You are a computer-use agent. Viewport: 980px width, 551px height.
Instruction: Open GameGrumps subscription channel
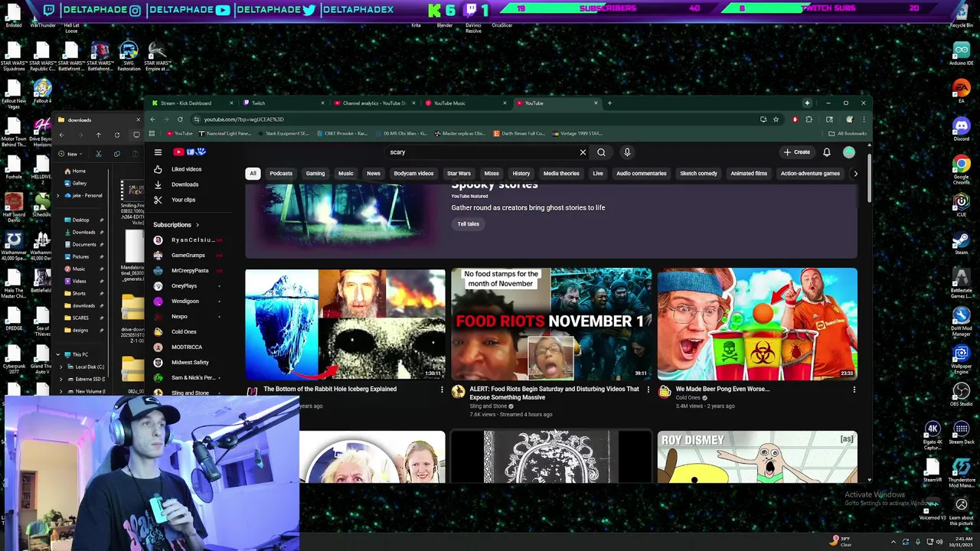[188, 256]
